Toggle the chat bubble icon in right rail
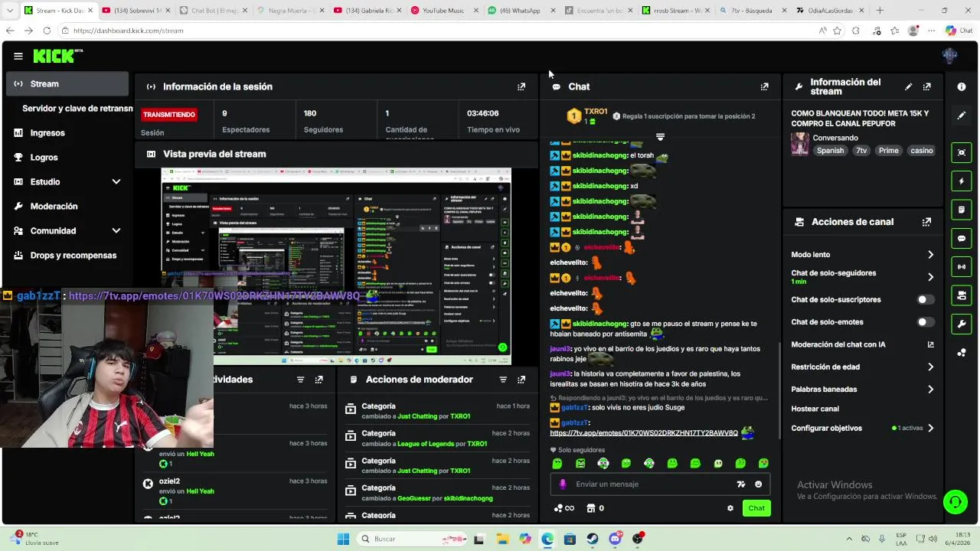The image size is (980, 551). tap(962, 238)
